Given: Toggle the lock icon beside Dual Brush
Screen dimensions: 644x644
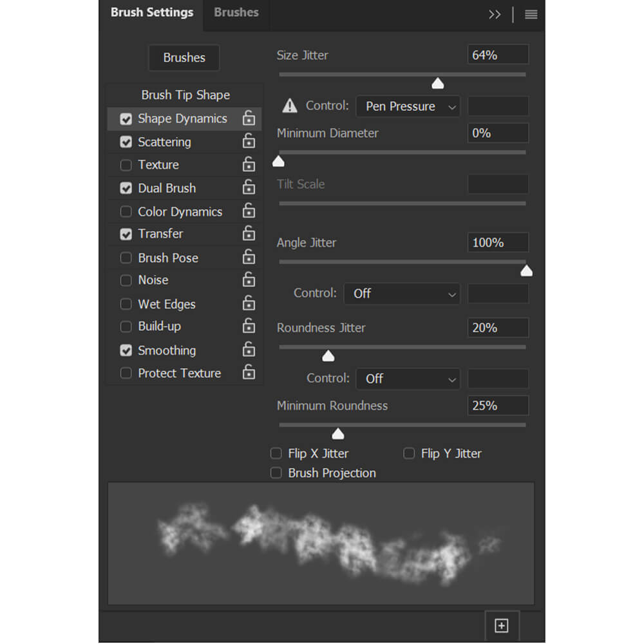Looking at the screenshot, I should 249,187.
